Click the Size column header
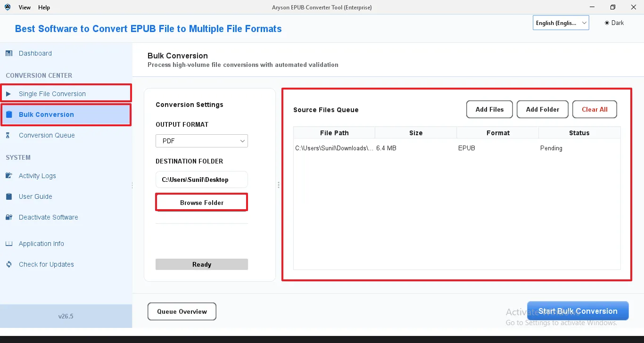Screen dimensions: 644x343 point(416,133)
